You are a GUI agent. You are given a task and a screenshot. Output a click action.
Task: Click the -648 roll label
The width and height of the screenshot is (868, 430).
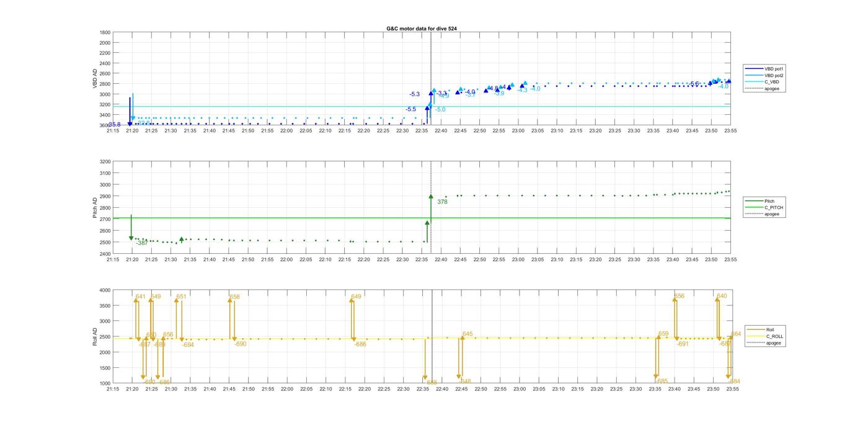click(465, 382)
